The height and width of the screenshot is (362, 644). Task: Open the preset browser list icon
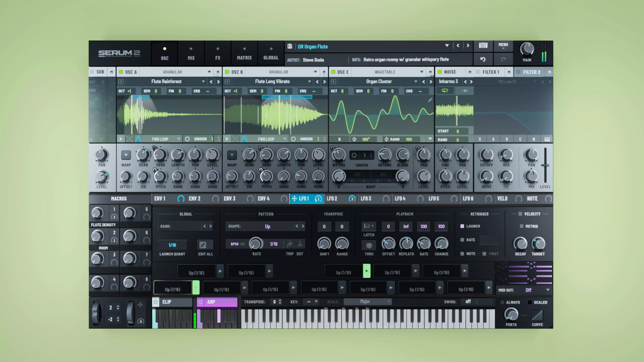click(x=483, y=45)
